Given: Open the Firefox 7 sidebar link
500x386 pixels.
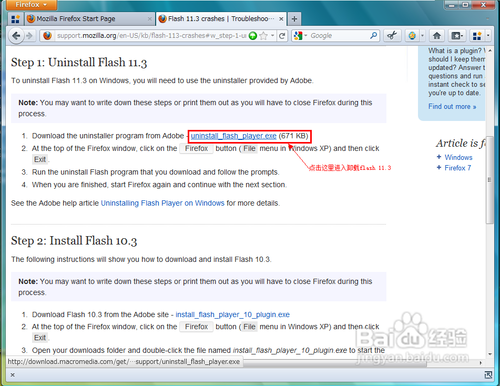Looking at the screenshot, I should tap(458, 168).
